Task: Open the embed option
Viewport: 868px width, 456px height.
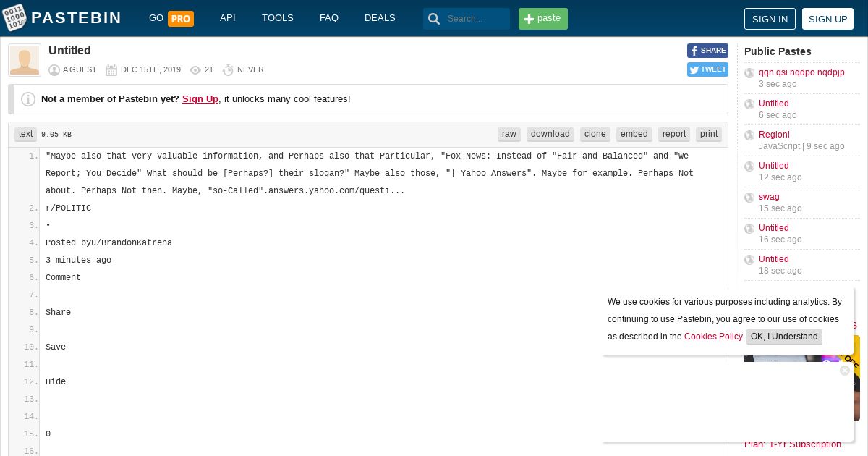Action: tap(634, 134)
